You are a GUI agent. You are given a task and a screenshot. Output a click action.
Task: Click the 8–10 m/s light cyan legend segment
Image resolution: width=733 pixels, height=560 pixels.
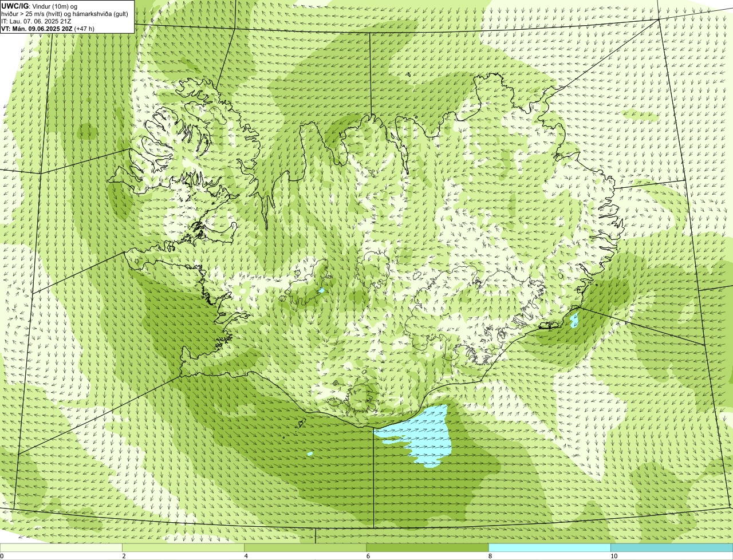pos(549,548)
